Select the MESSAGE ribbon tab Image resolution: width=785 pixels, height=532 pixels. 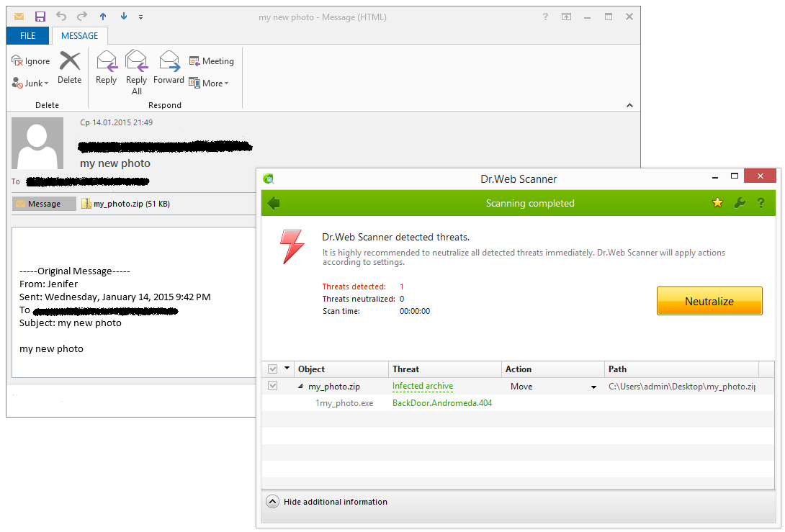coord(80,35)
